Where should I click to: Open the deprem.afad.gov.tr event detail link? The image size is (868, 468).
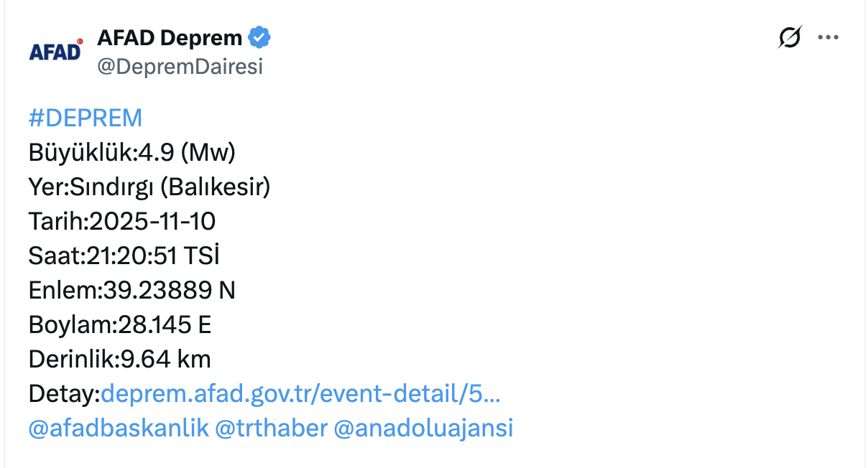[301, 393]
